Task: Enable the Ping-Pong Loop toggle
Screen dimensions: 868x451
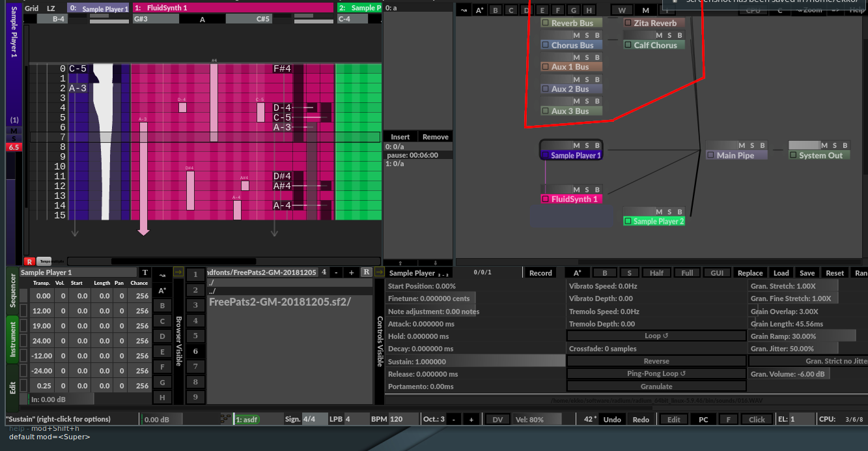Action: coord(656,373)
